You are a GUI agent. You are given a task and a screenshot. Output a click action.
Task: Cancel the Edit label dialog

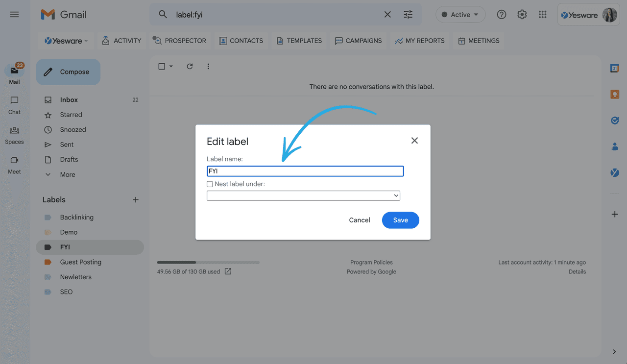tap(359, 220)
